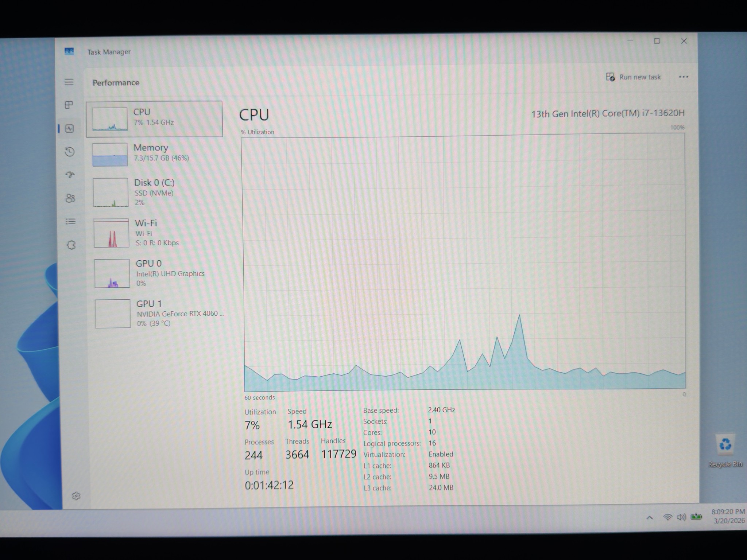Expand the system tray hidden icons chevron

650,517
